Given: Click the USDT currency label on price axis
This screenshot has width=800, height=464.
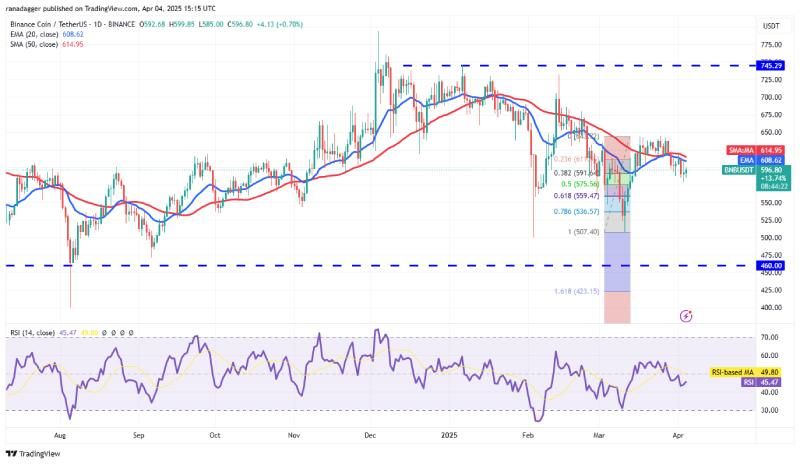Looking at the screenshot, I should tap(770, 26).
